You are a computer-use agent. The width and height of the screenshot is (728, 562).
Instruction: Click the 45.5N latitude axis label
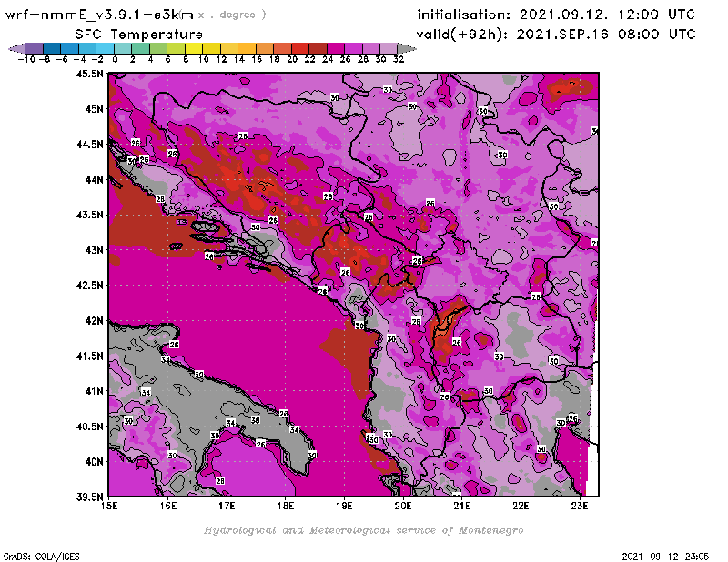click(89, 74)
